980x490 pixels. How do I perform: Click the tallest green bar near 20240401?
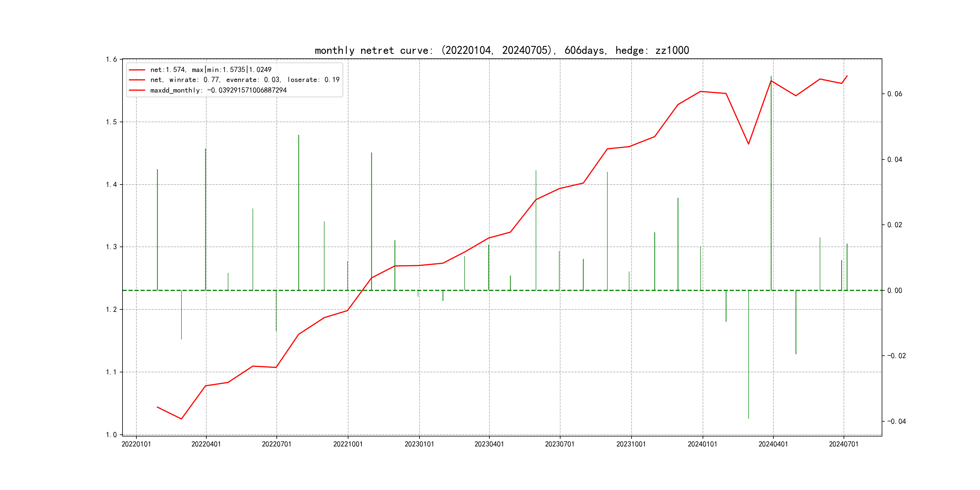771,183
